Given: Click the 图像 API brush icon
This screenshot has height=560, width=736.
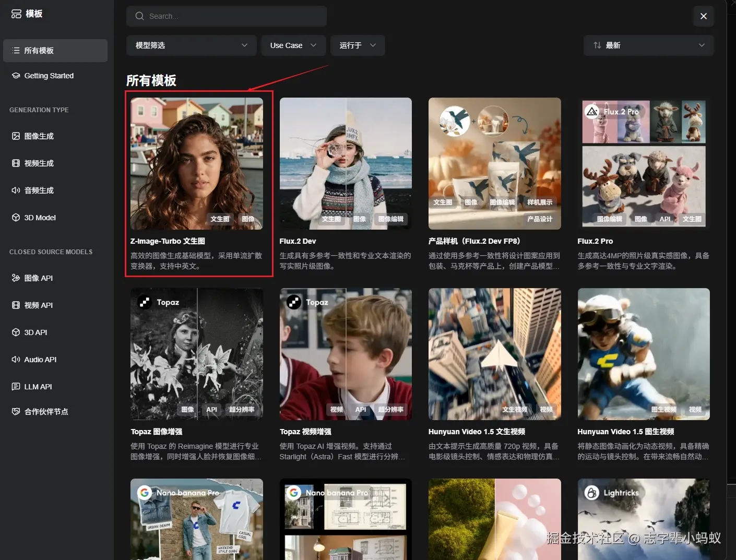Looking at the screenshot, I should coord(16,278).
